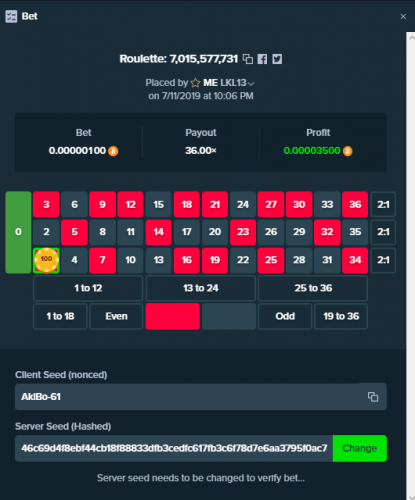Select black number 31
Screen dimensions: 415x500
pos(327,260)
